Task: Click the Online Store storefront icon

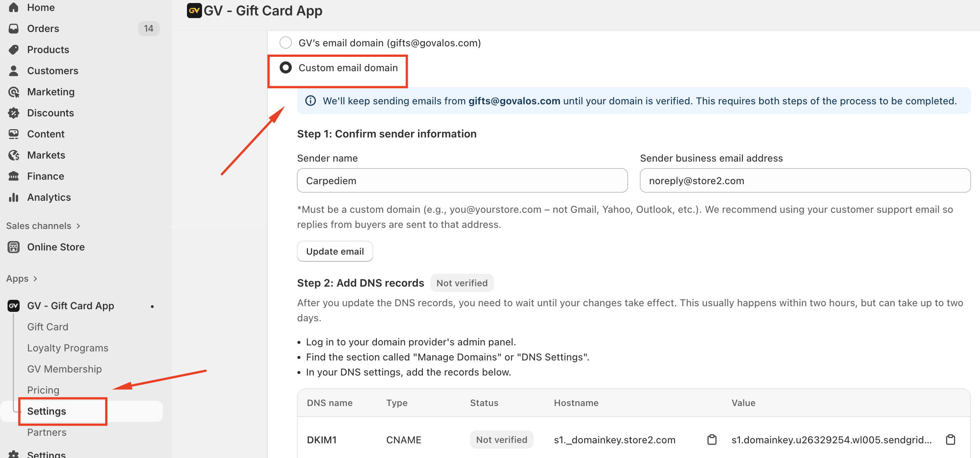Action: click(x=14, y=247)
